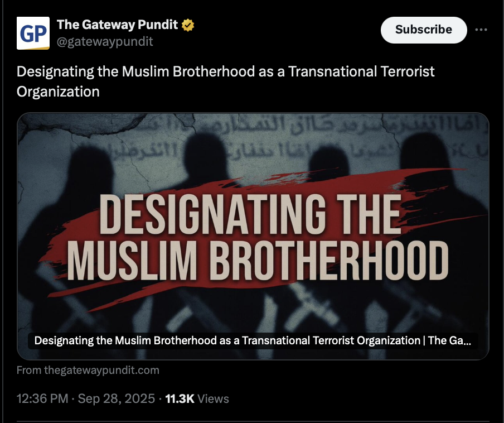
Task: Follow the From thegatewaypundit.com source link
Action: [x=88, y=370]
